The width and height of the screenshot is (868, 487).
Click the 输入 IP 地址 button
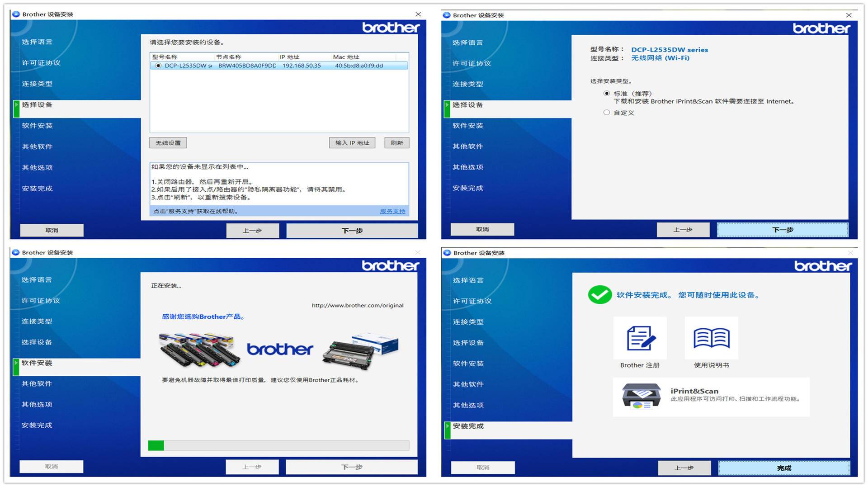pyautogui.click(x=352, y=143)
